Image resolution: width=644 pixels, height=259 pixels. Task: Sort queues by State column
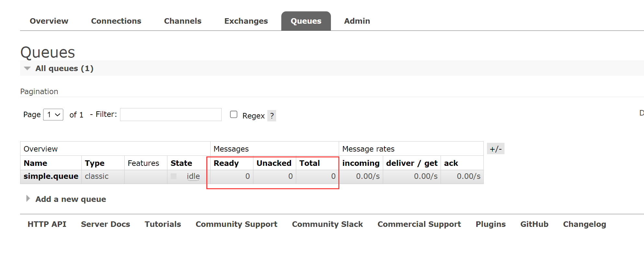(x=181, y=163)
